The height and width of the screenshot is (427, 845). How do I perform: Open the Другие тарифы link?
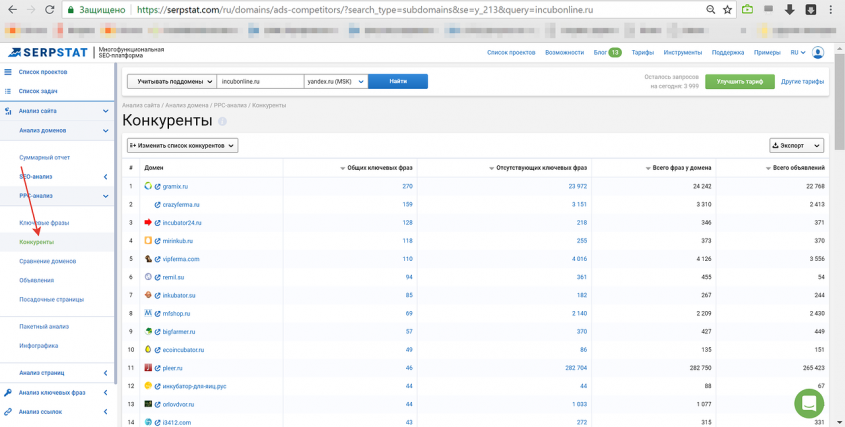tap(802, 81)
